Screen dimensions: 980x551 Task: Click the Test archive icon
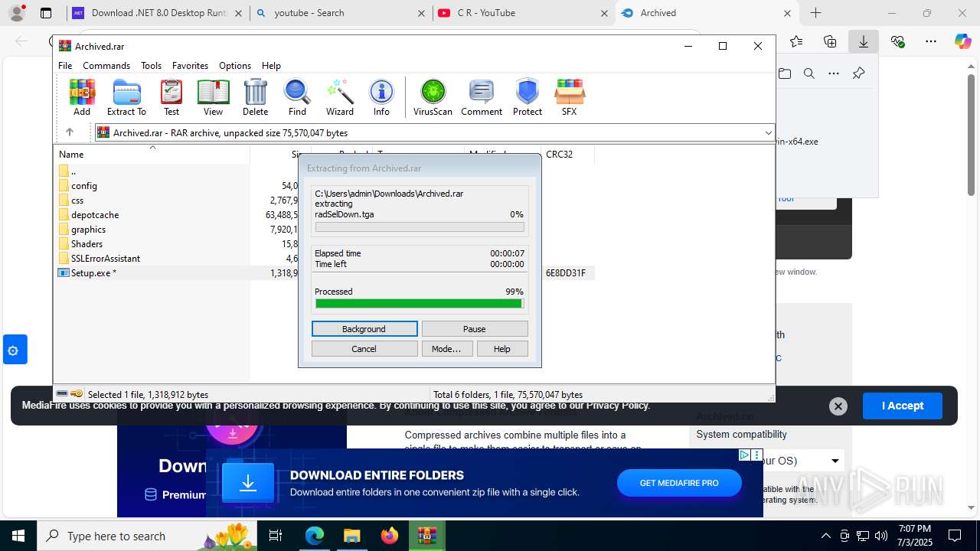(171, 97)
